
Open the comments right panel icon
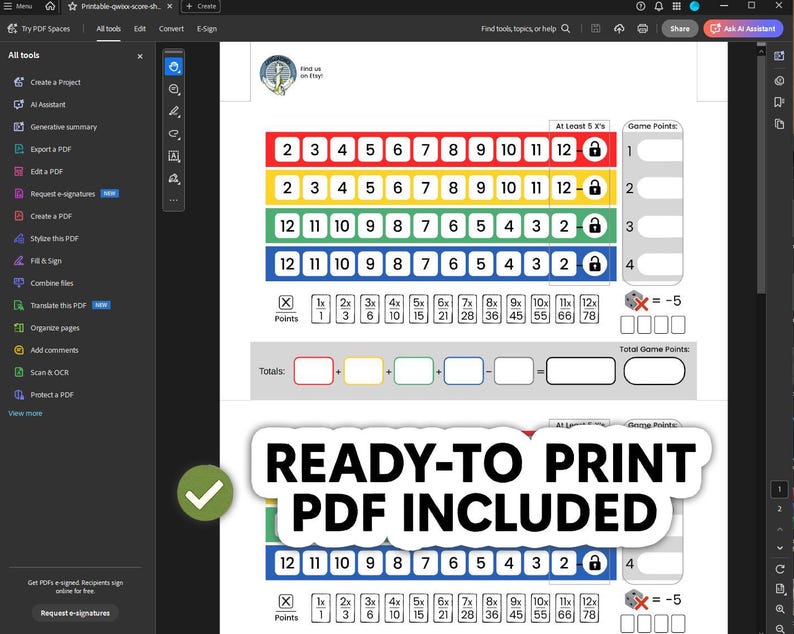pyautogui.click(x=779, y=81)
